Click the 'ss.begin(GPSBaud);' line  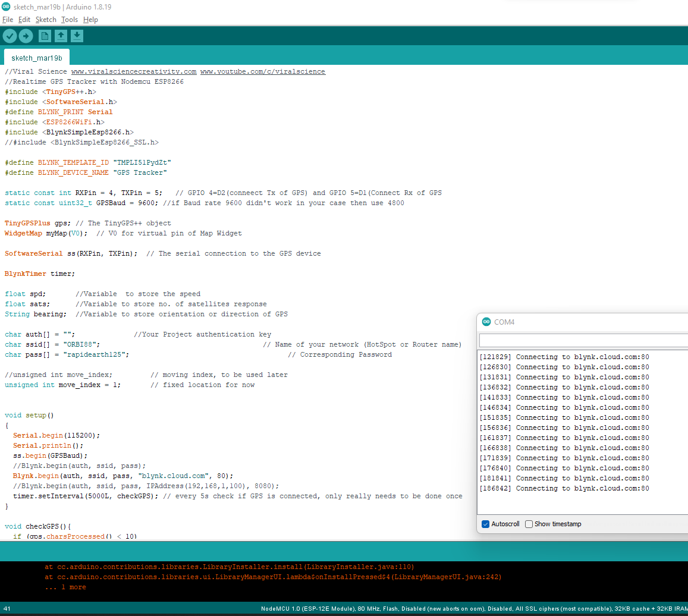[x=51, y=455]
